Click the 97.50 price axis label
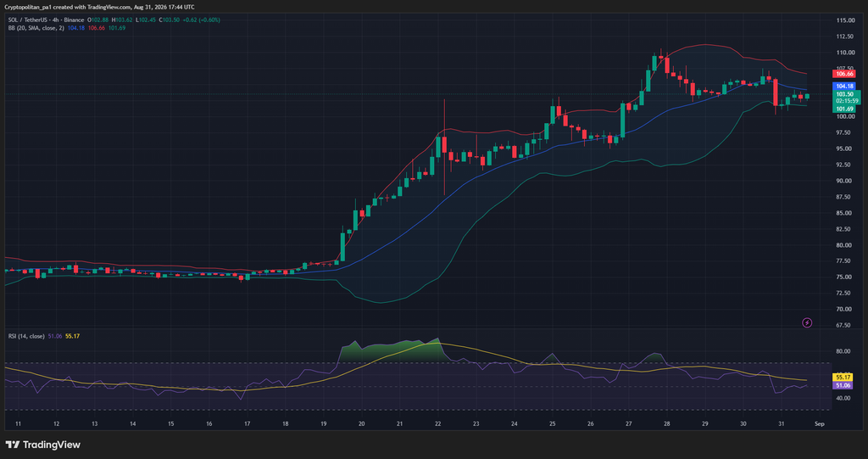 [845, 132]
